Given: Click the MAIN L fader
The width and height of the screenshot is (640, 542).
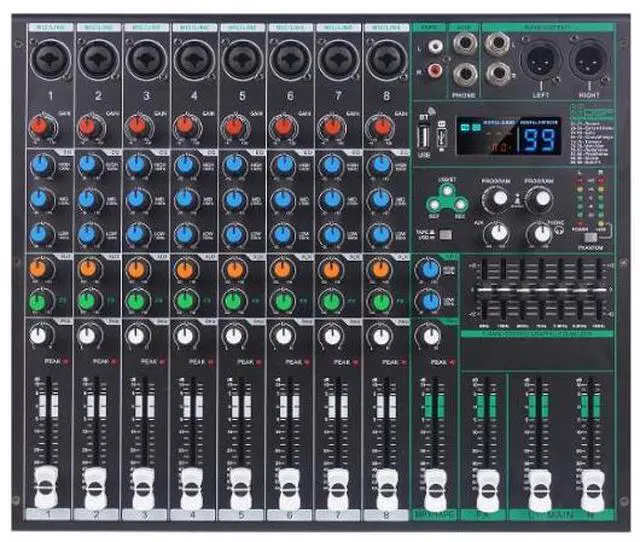Looking at the screenshot, I should tap(540, 489).
